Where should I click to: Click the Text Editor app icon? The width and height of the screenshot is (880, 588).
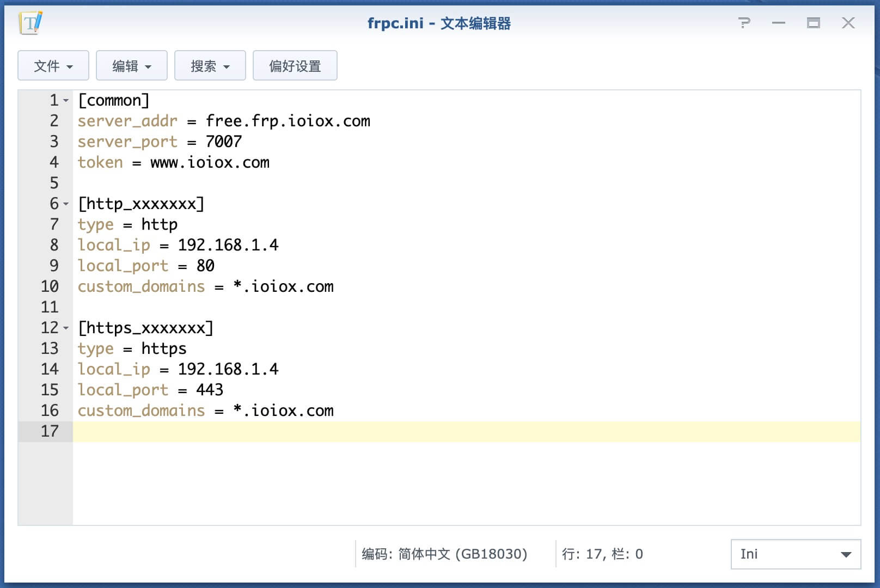pos(30,23)
